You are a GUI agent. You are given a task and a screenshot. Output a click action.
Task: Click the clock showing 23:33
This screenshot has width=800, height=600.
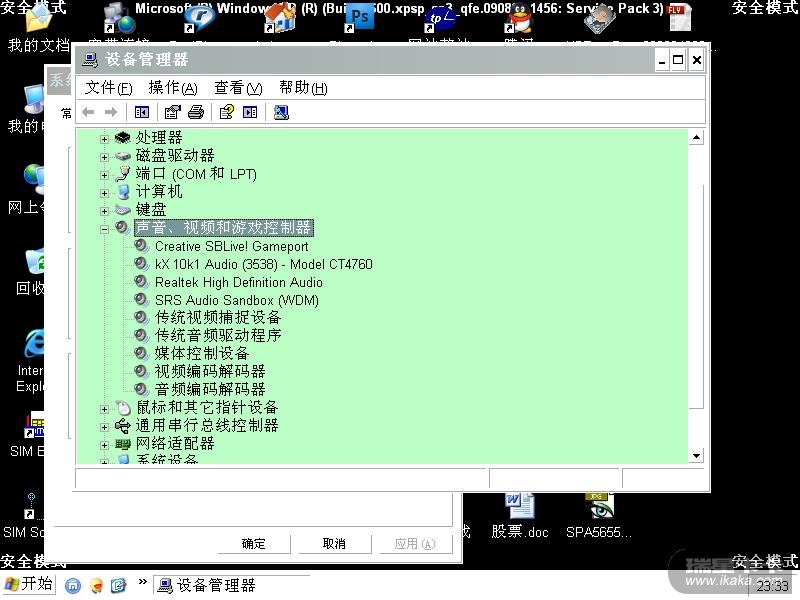click(772, 586)
